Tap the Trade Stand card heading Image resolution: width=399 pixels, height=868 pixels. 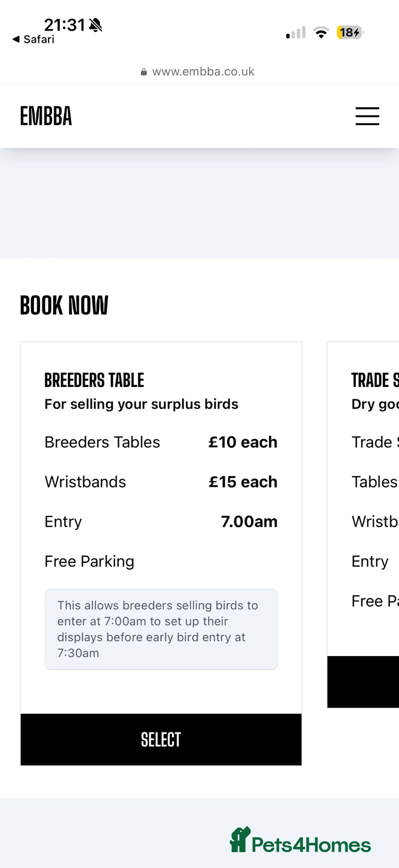pyautogui.click(x=375, y=380)
